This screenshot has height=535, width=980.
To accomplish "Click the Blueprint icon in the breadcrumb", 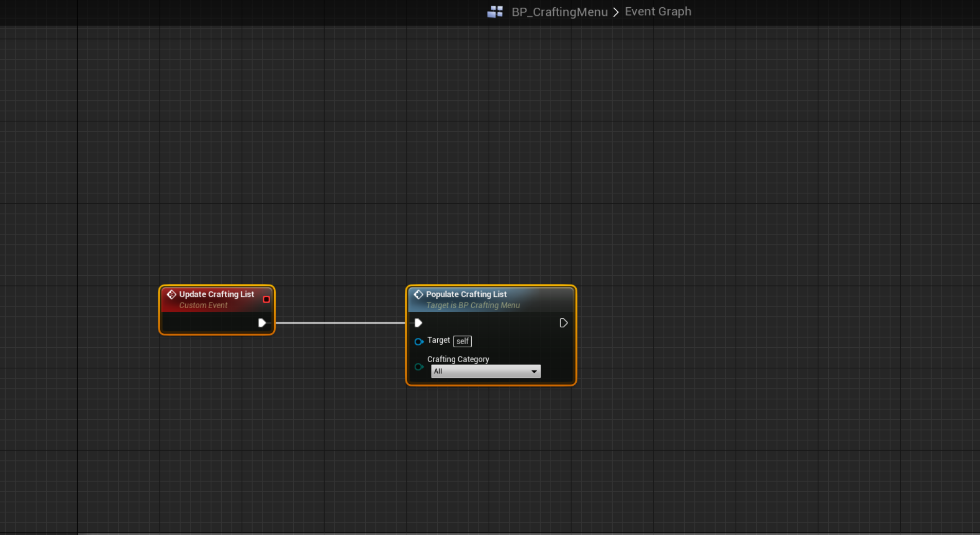I will pyautogui.click(x=495, y=12).
